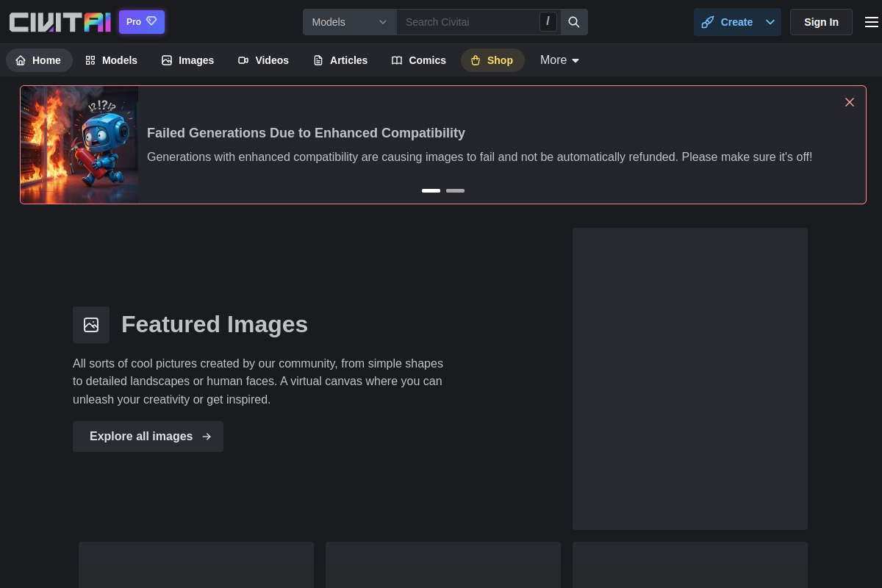882x588 pixels.
Task: Open the Images tab
Action: point(187,60)
